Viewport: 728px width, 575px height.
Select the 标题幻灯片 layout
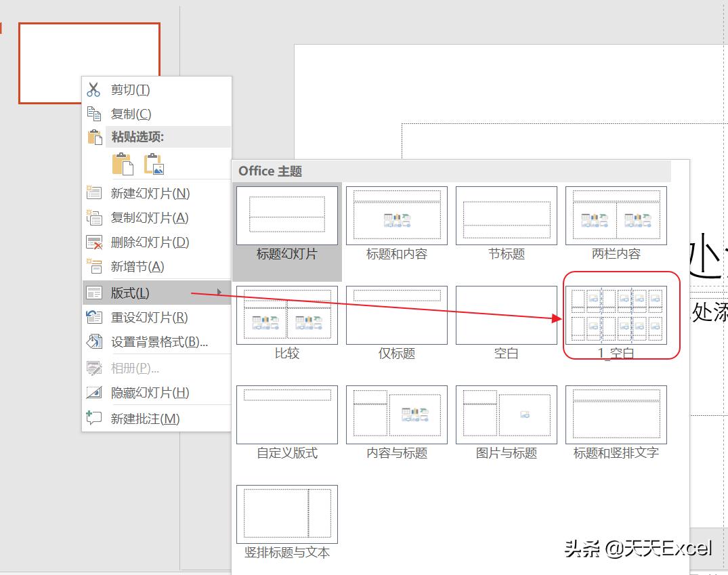[x=286, y=215]
